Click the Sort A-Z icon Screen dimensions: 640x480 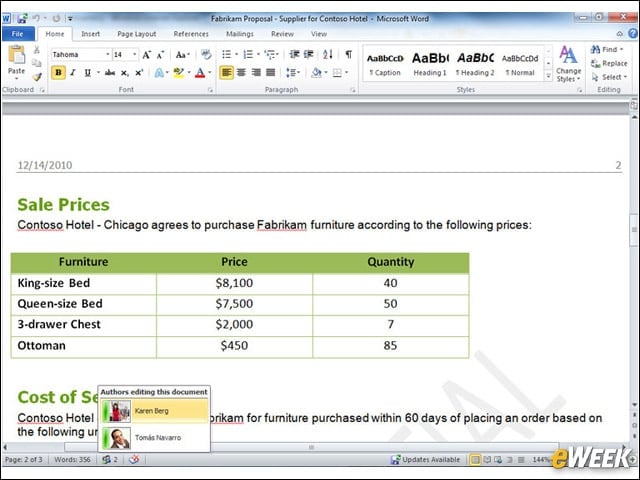click(328, 54)
